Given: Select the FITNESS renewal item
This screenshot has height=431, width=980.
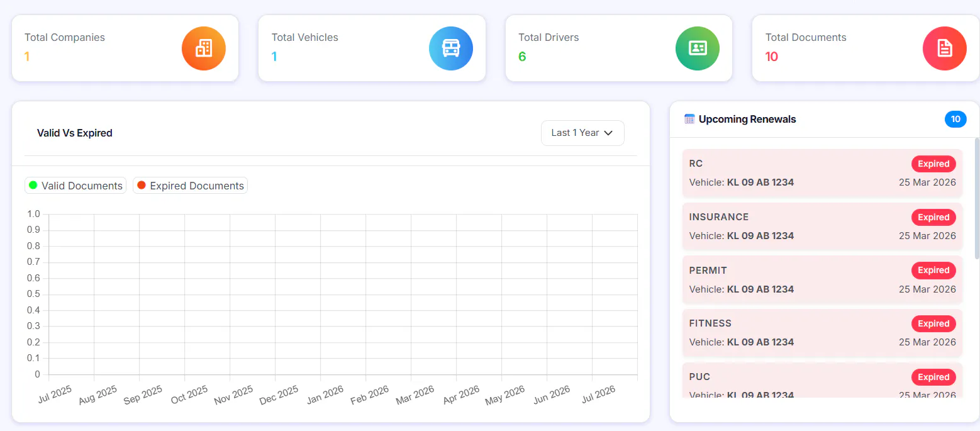Looking at the screenshot, I should pos(822,333).
